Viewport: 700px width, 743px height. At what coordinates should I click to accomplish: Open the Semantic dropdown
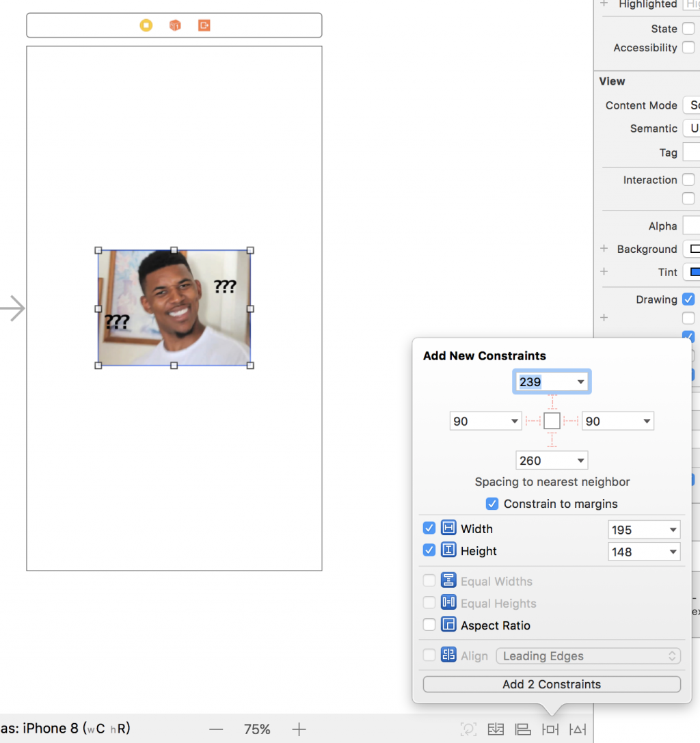pos(692,129)
